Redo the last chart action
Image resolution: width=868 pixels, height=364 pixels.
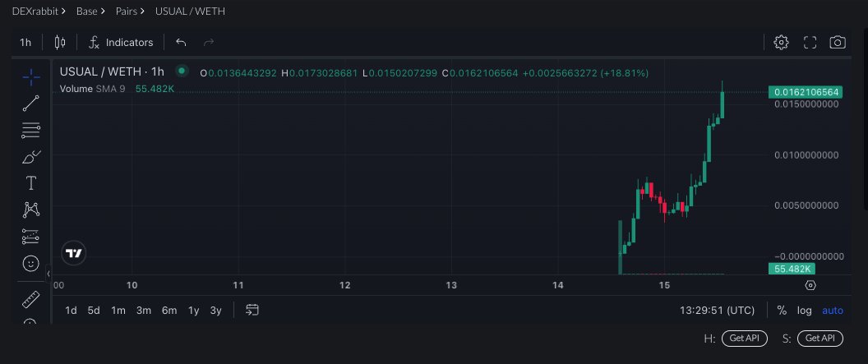(209, 42)
